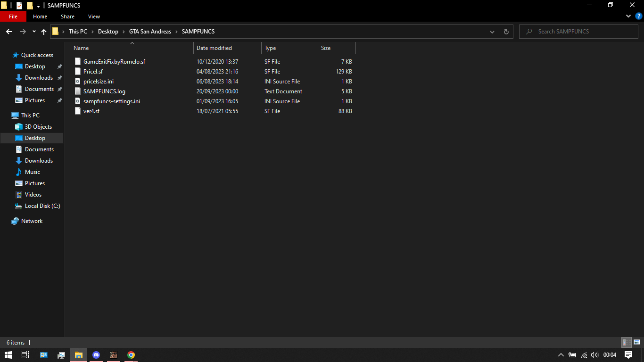Viewport: 644px width, 362px height.
Task: Click the Search SAMPFUNCS box
Action: click(579, 32)
